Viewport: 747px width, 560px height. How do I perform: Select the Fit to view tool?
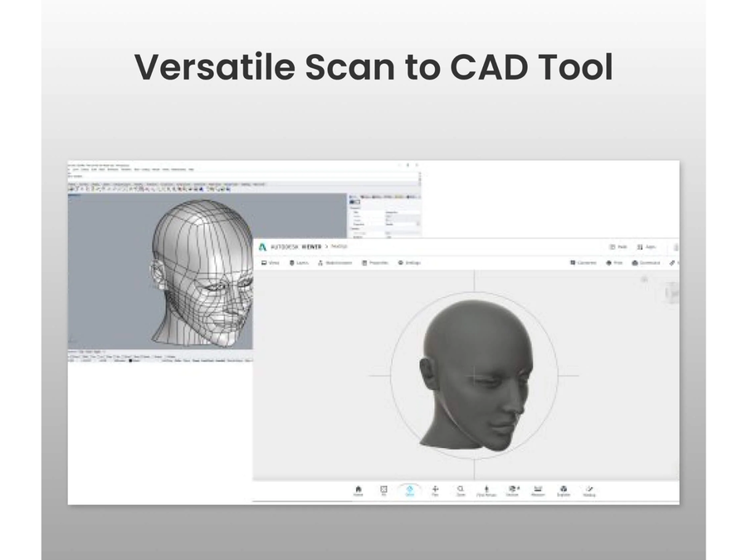point(383,491)
